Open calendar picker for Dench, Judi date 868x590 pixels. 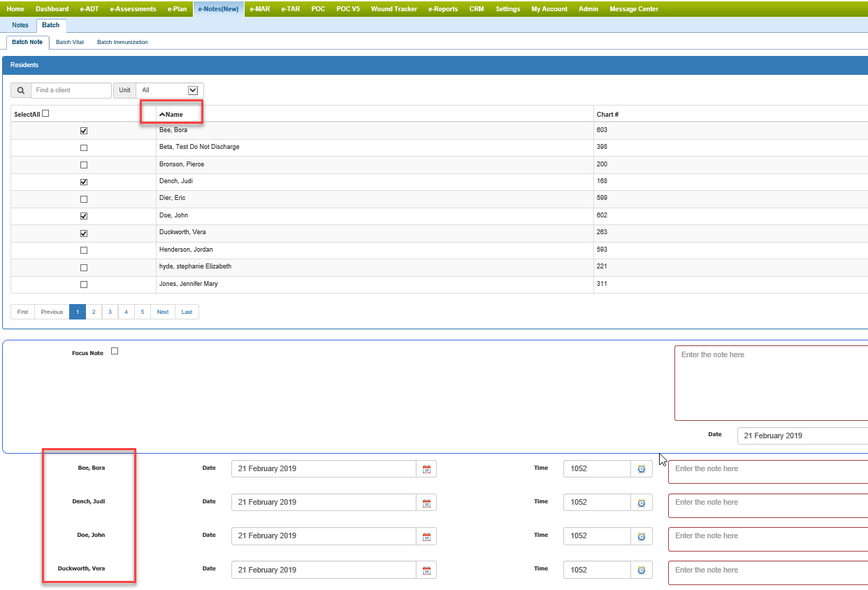coord(426,503)
